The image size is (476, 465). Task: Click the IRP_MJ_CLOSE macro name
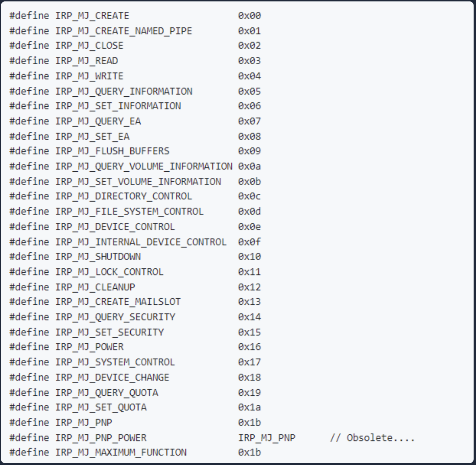pyautogui.click(x=89, y=46)
